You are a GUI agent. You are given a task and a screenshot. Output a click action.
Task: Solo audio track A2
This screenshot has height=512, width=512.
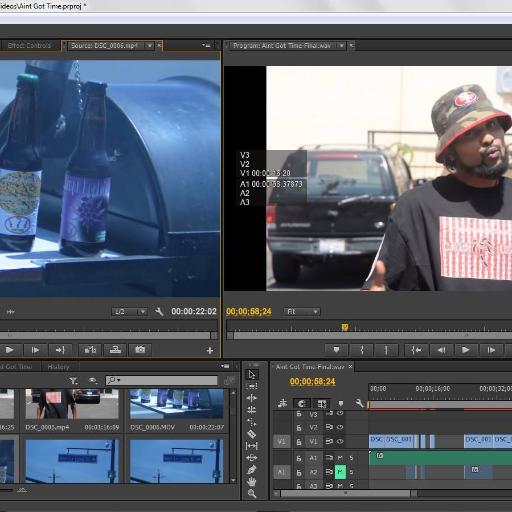click(351, 472)
